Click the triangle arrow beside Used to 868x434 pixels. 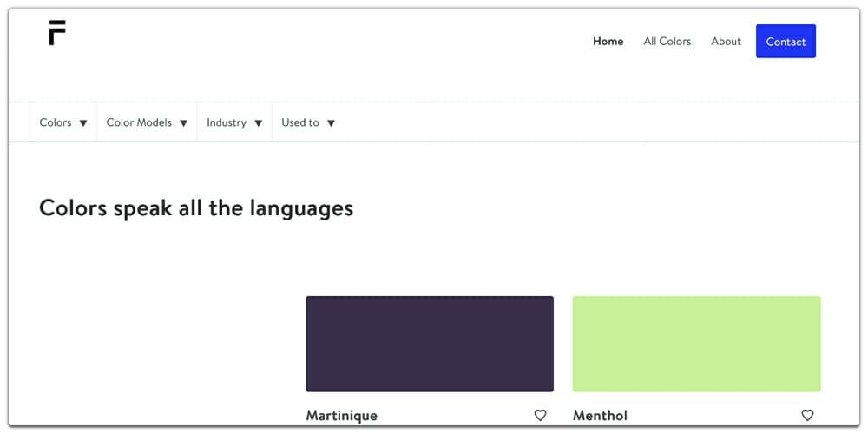(x=331, y=123)
